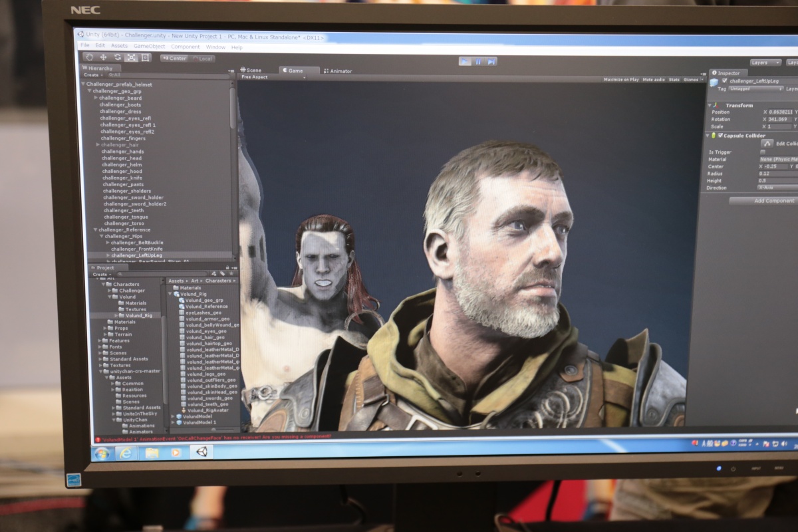This screenshot has width=798, height=532.
Task: Switch to the Animator tab
Action: pyautogui.click(x=338, y=70)
